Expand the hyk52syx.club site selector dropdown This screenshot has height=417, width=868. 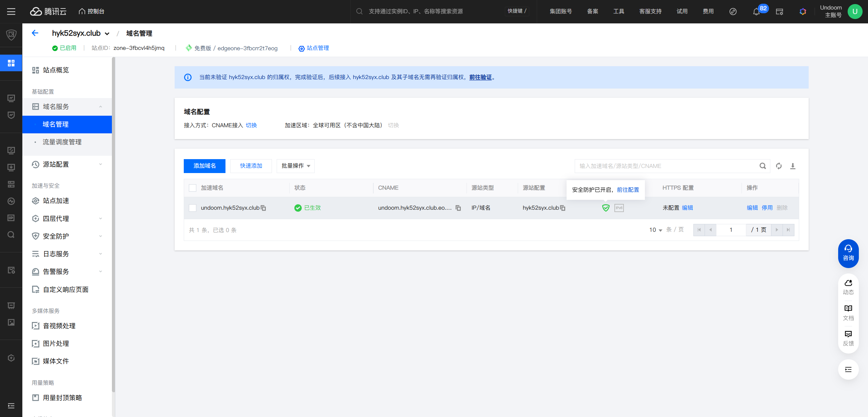(107, 34)
